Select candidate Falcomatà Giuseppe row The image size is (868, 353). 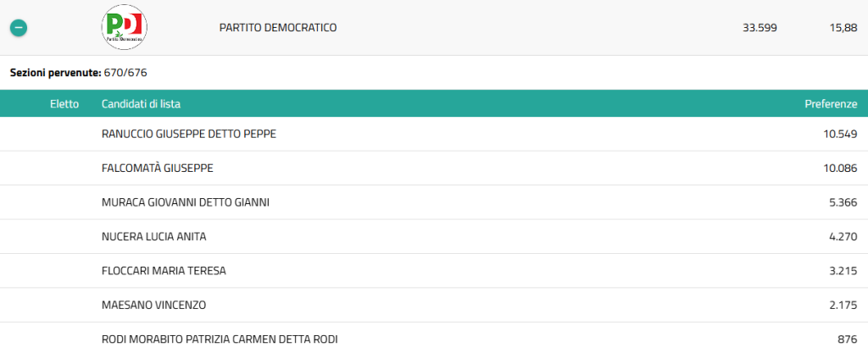point(157,168)
